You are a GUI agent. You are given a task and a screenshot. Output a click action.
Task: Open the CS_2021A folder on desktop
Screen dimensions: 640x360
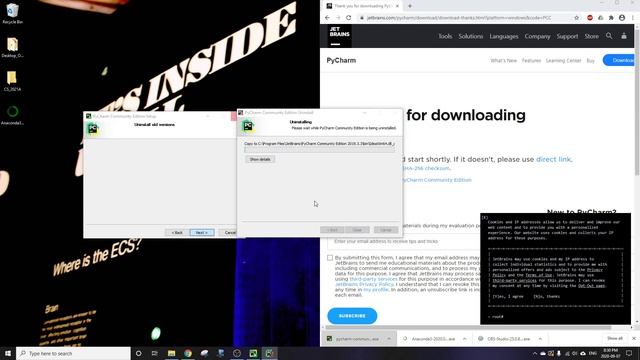click(12, 80)
